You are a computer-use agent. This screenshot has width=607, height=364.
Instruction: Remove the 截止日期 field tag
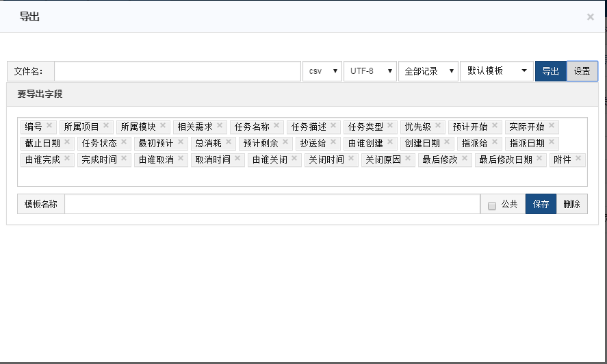[x=67, y=142]
